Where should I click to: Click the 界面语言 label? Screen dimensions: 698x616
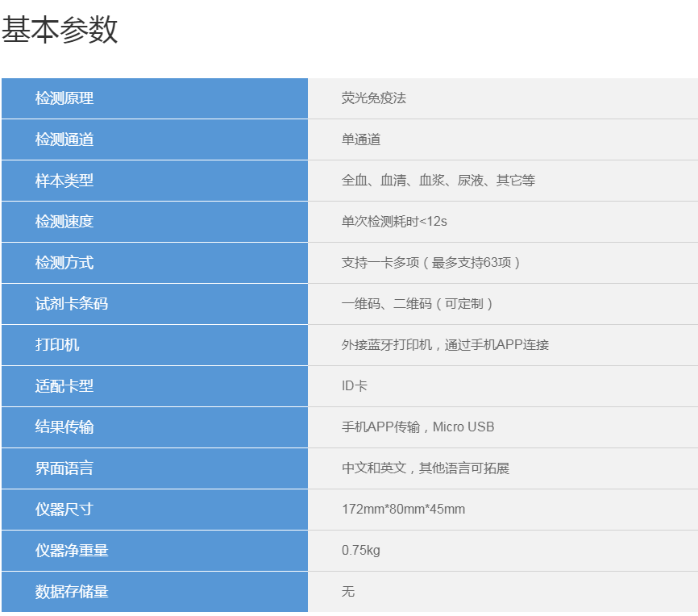[x=64, y=468]
